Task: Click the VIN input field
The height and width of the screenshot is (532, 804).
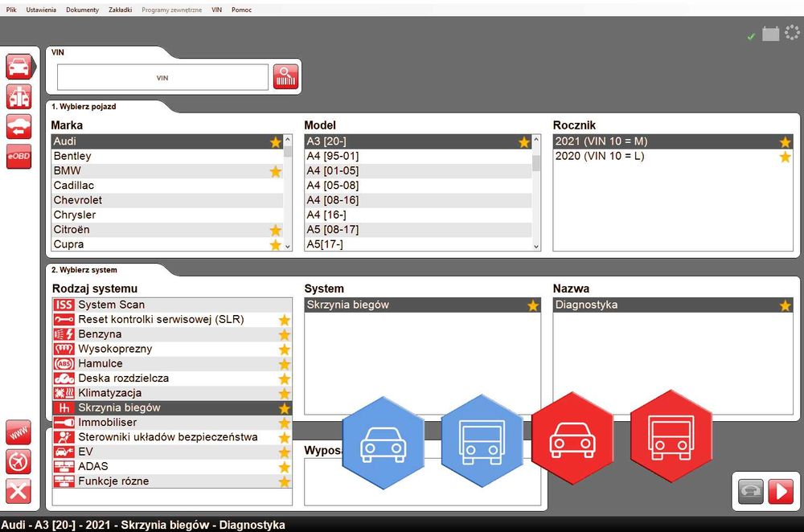Action: (x=162, y=77)
